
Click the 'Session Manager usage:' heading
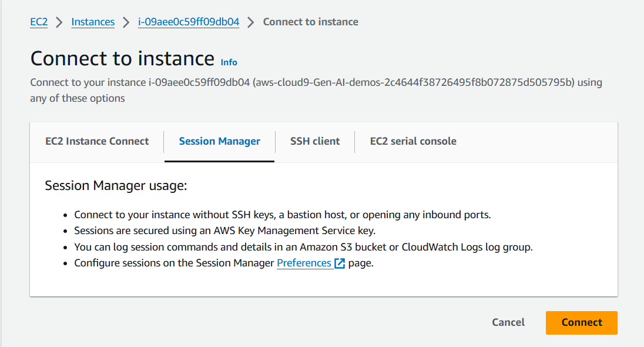tap(116, 185)
